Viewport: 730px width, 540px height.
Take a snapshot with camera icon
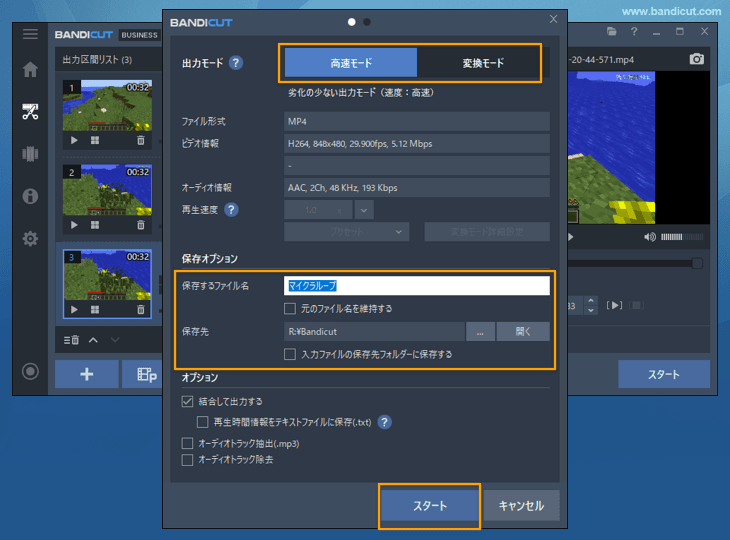[696, 59]
